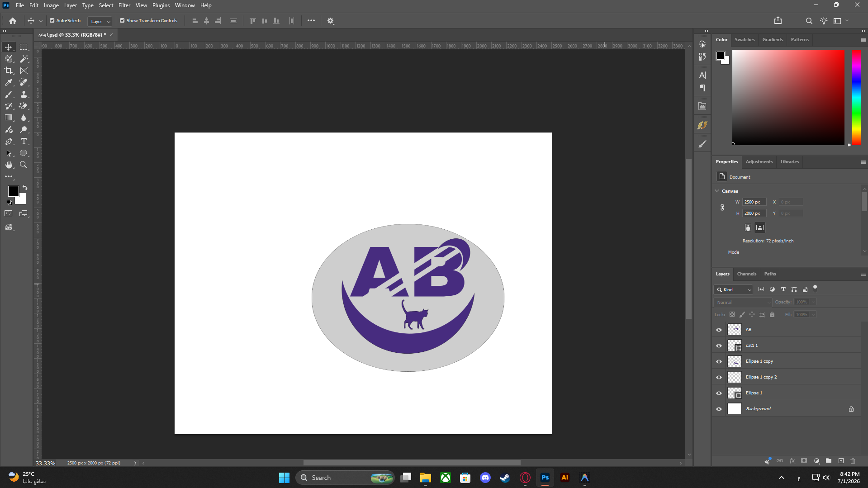This screenshot has width=868, height=488.
Task: Click the foreground color swatch in toolbar
Action: (13, 191)
